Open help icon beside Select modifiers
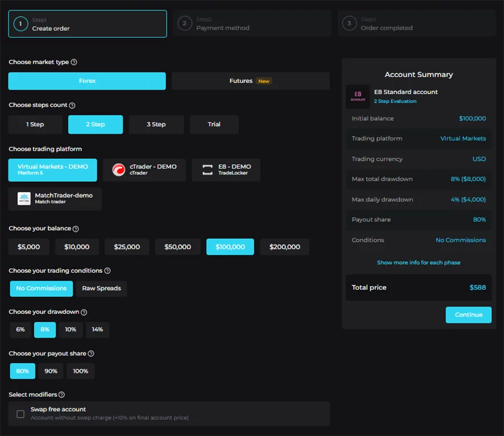Viewport: 504px width, 436px height. pos(62,395)
